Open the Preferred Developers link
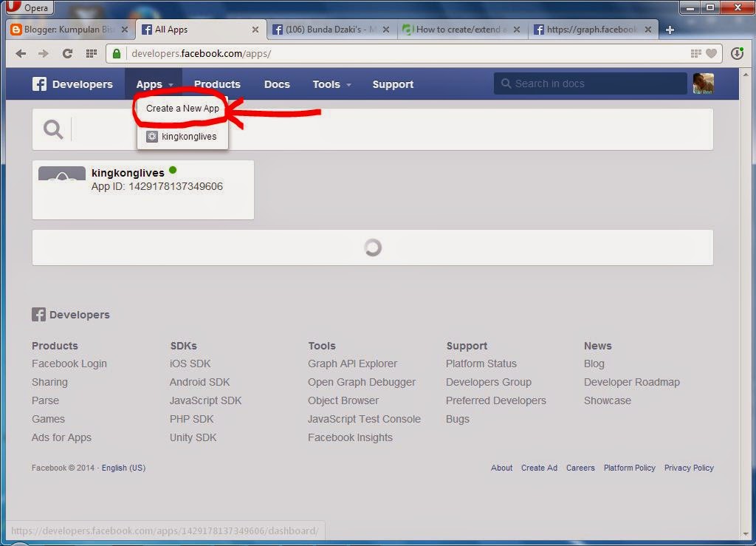 (x=495, y=400)
